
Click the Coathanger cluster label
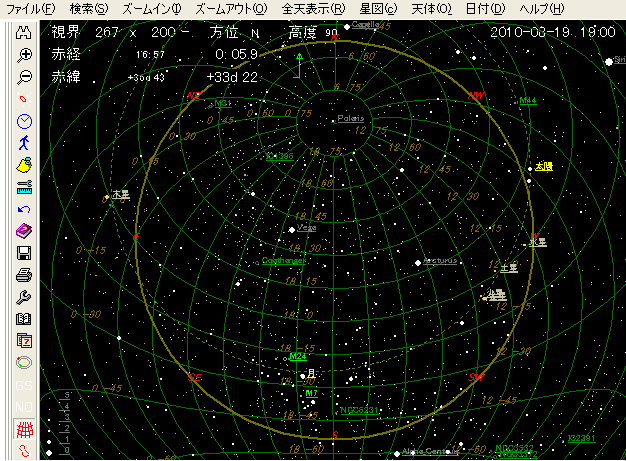tap(283, 261)
